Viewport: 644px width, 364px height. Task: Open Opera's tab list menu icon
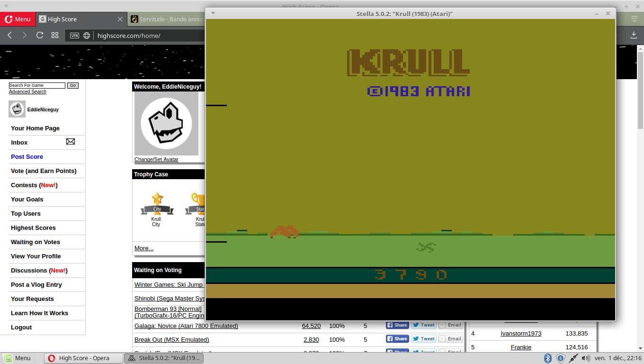coord(635,19)
